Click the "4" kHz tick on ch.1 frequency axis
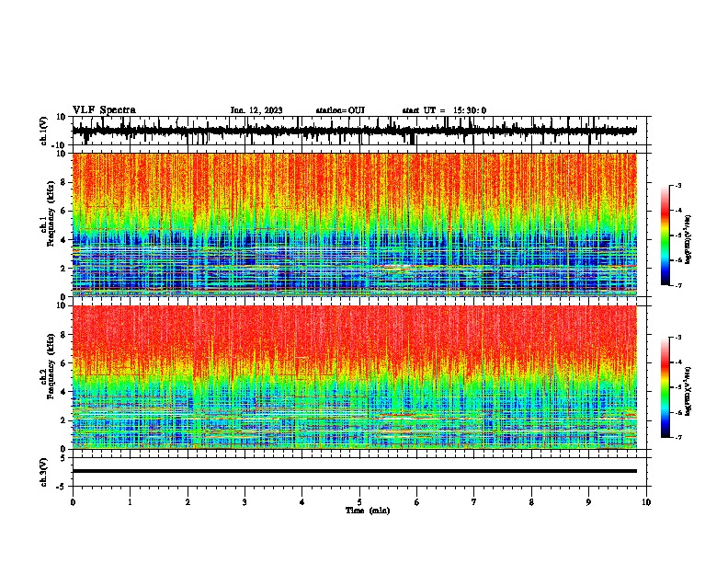The height and width of the screenshot is (563, 728). coord(63,240)
